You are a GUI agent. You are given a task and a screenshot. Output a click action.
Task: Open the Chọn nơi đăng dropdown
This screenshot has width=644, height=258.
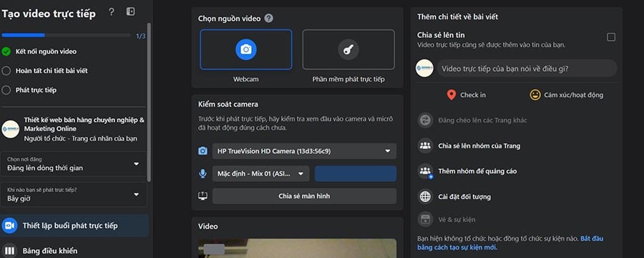click(74, 164)
